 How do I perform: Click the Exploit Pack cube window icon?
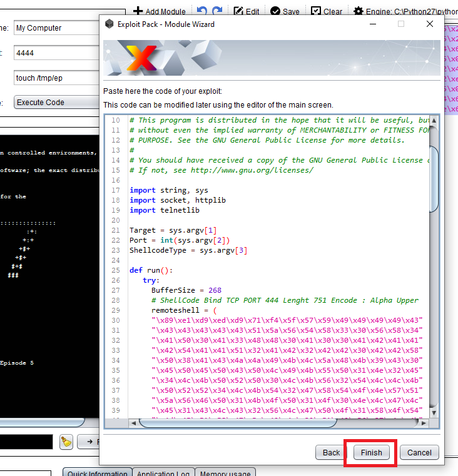109,24
